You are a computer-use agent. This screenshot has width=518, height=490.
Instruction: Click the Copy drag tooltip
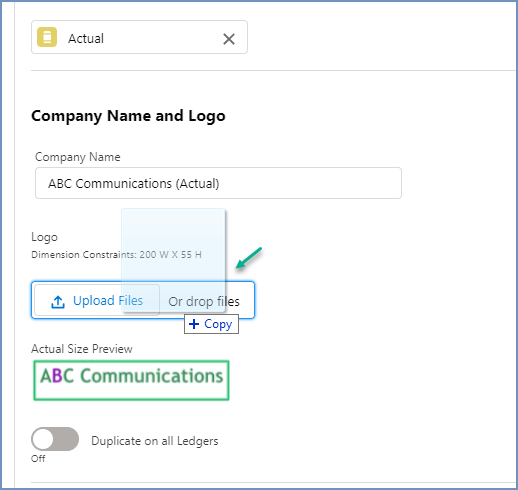(211, 324)
